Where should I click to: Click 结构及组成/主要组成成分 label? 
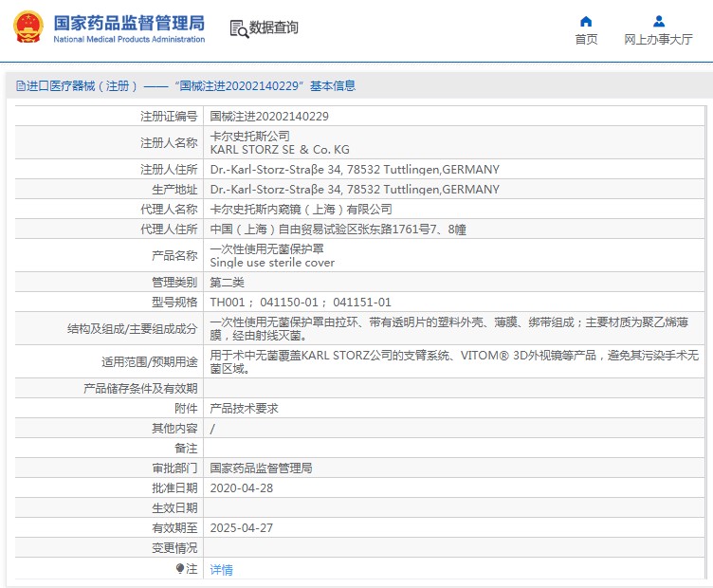pos(133,329)
